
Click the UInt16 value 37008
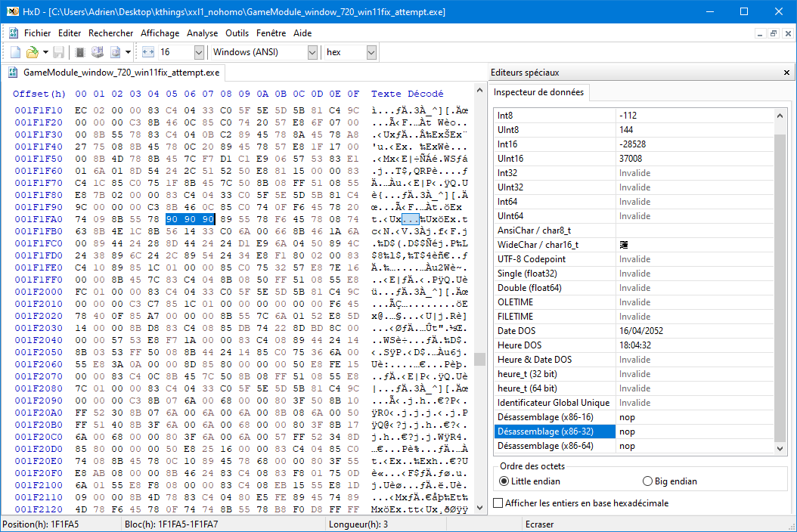pyautogui.click(x=631, y=159)
